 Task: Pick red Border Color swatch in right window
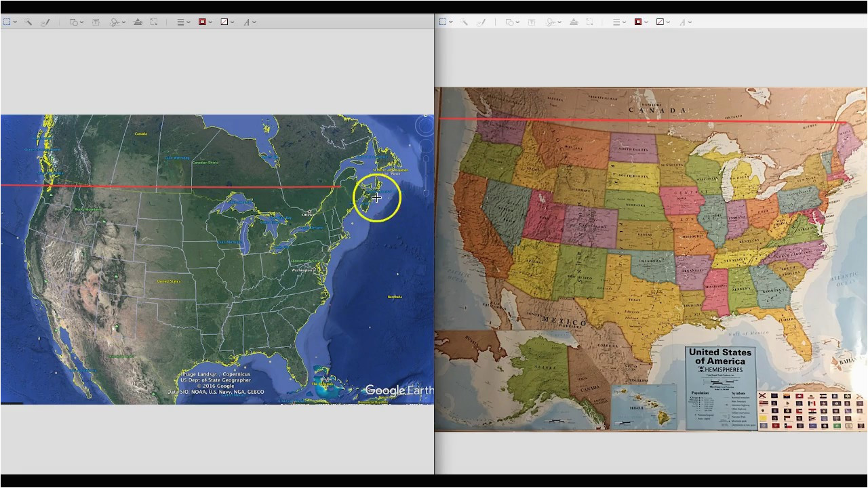[638, 22]
